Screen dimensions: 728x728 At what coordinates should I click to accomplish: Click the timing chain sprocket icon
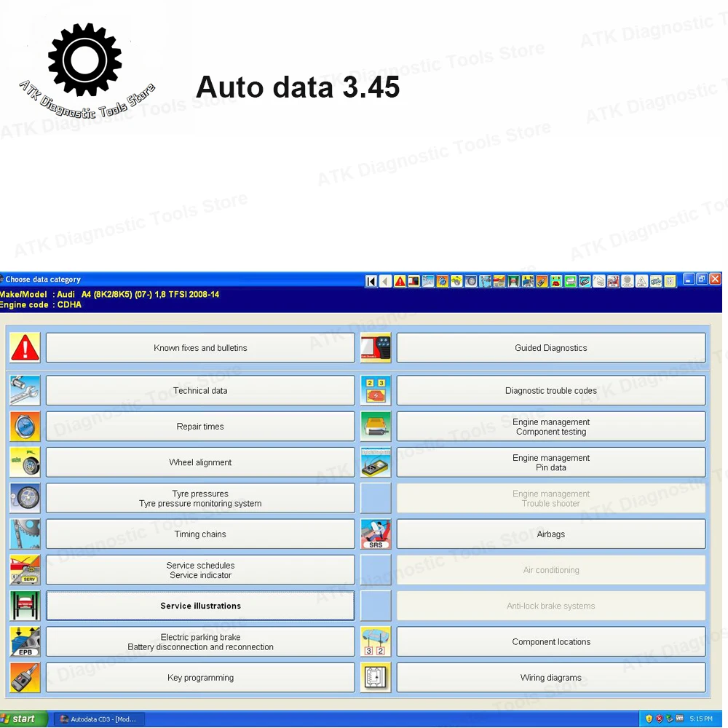pyautogui.click(x=25, y=534)
